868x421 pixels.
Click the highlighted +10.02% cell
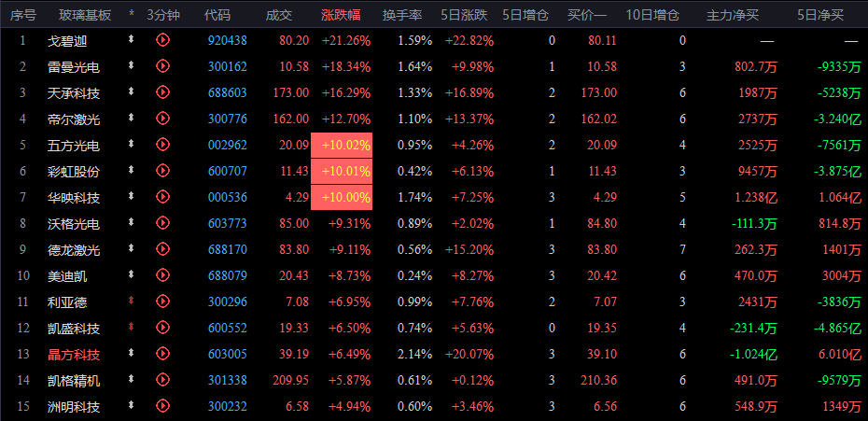[x=342, y=145]
